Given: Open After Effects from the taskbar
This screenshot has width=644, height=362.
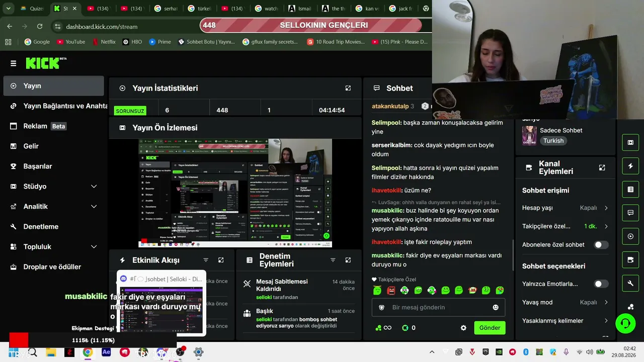Looking at the screenshot, I should click(x=106, y=352).
